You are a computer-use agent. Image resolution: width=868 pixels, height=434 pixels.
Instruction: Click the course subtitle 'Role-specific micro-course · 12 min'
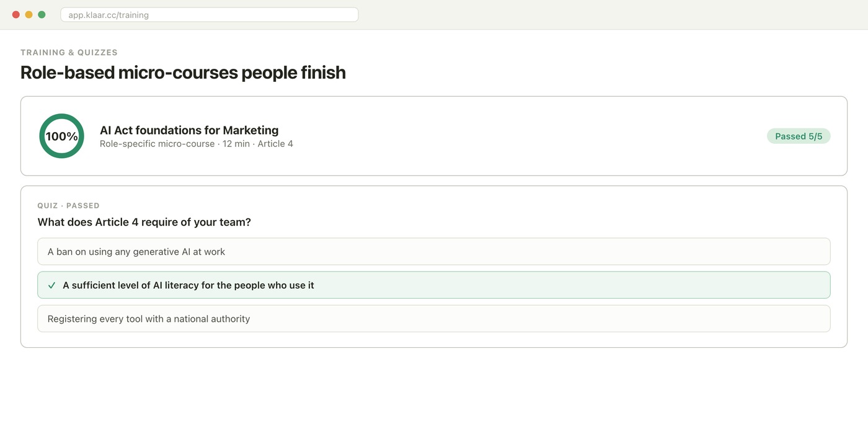coord(175,144)
